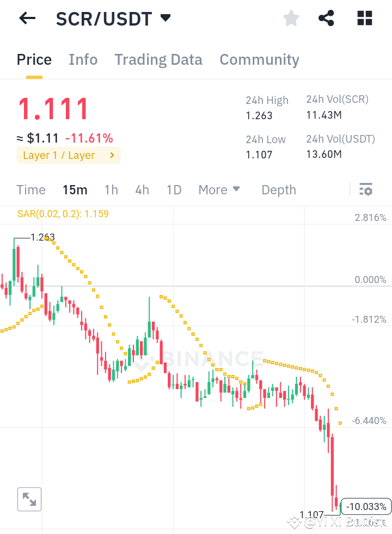Screen dimensions: 392x534
Task: Open chart settings via the candle settings icon
Action: pos(366,189)
